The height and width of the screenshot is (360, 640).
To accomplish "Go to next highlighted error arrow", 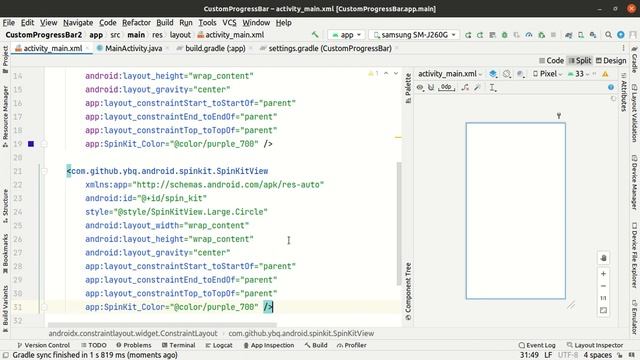I will click(x=396, y=73).
